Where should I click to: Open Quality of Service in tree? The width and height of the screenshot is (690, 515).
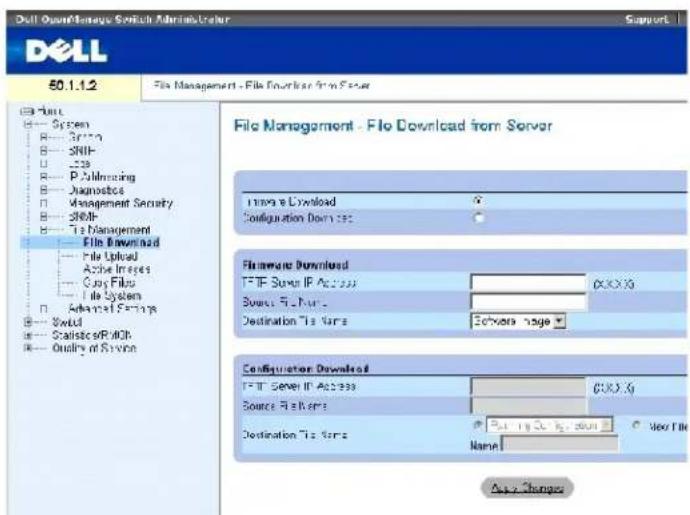[x=94, y=348]
